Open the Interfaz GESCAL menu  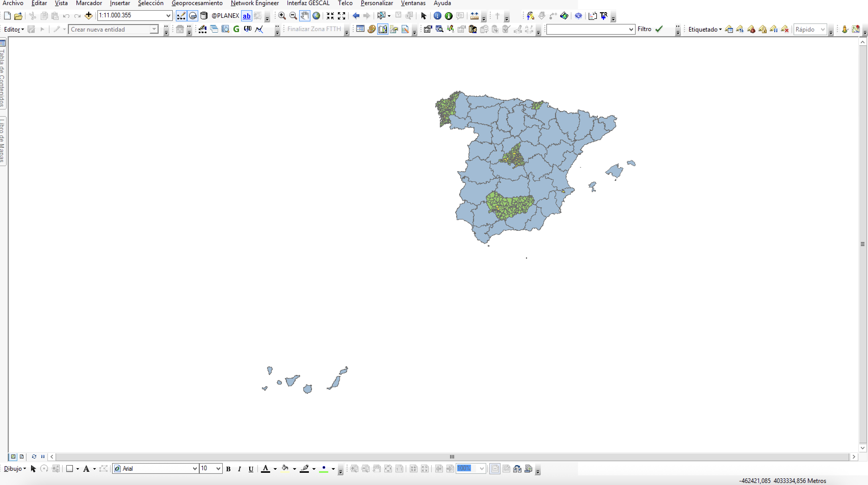tap(308, 3)
